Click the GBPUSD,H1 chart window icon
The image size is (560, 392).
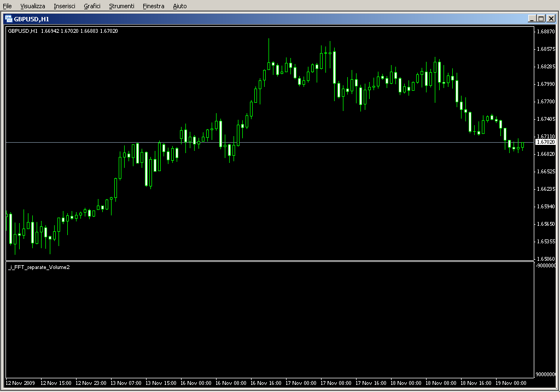point(9,19)
